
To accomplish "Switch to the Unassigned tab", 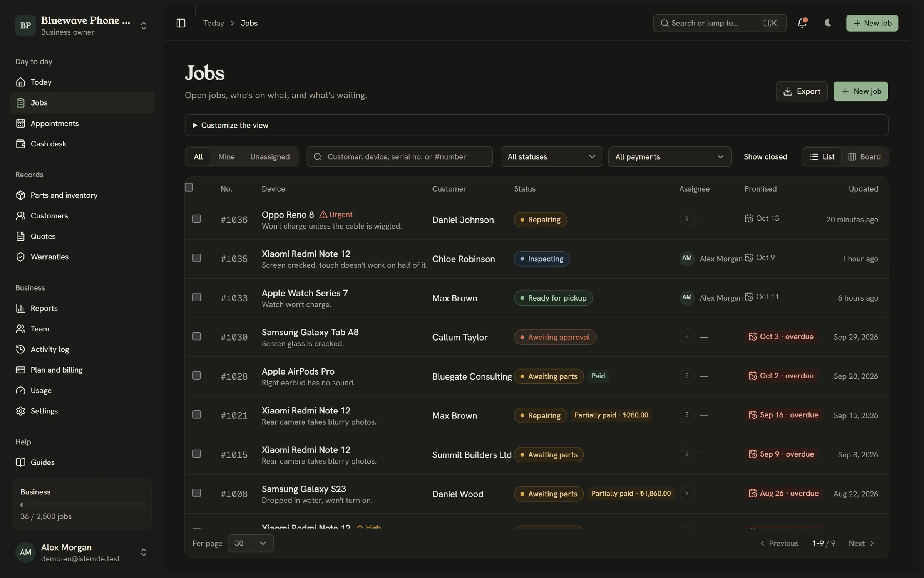I will [x=270, y=157].
